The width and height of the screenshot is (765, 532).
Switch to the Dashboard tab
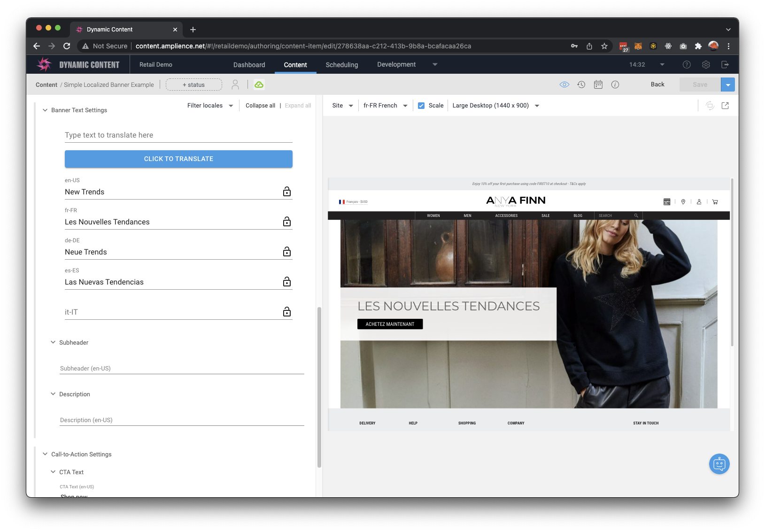point(249,65)
